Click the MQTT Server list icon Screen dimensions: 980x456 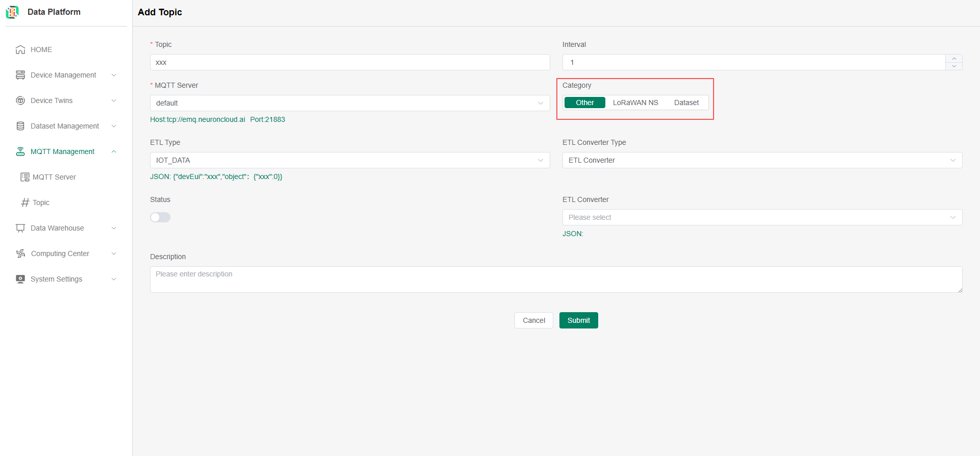click(x=24, y=177)
